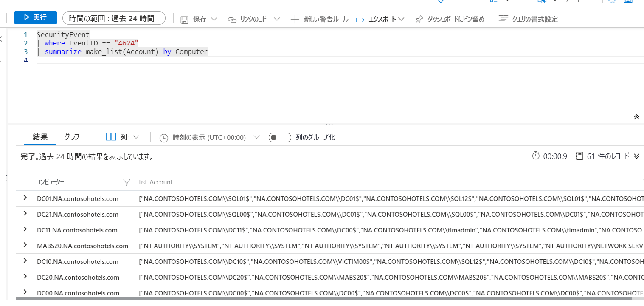Expand the DC10.NA.contosohotels.com row
Viewport: 644px width, 306px height.
[25, 261]
